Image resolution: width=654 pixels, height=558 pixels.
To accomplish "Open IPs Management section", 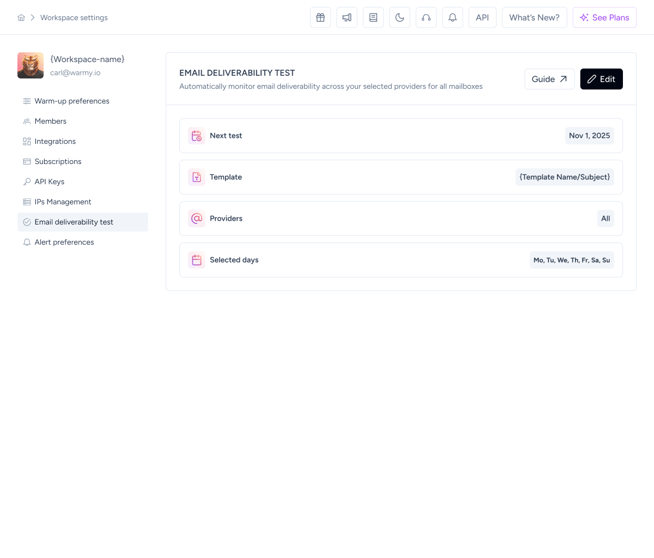I will pos(83,202).
